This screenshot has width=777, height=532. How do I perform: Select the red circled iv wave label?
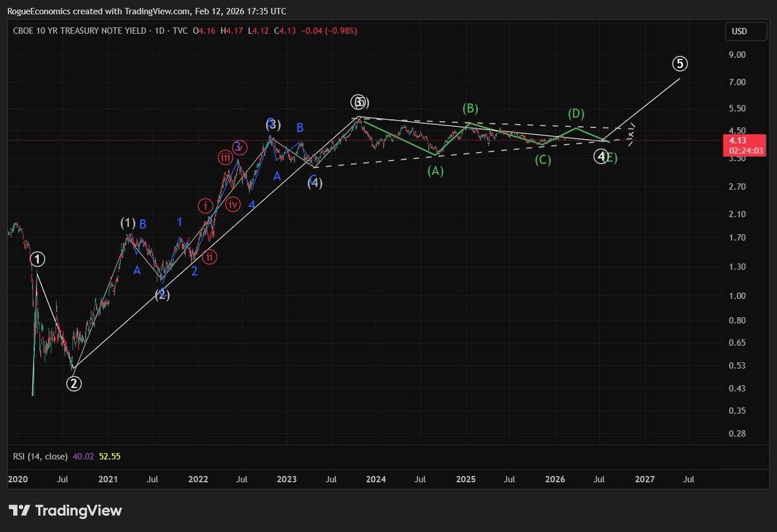(x=234, y=205)
